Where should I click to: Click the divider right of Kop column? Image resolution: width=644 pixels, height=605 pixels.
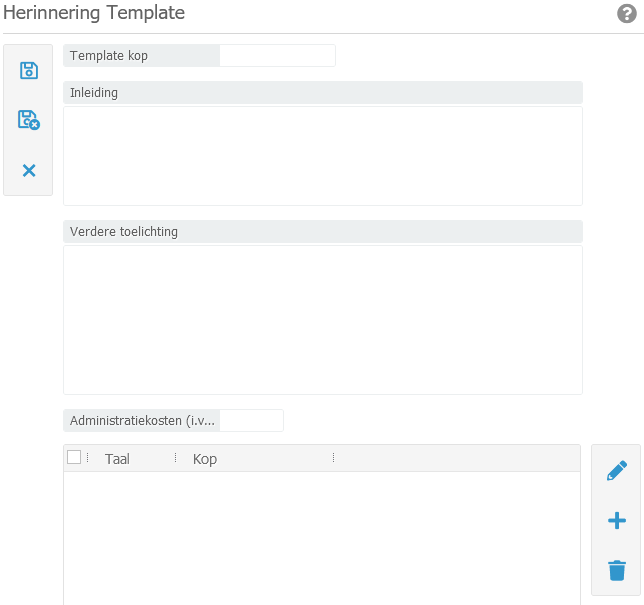(x=333, y=458)
